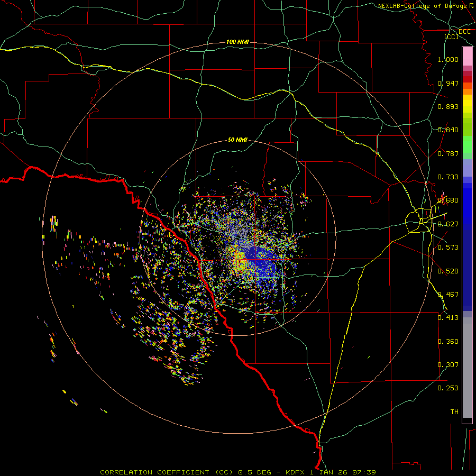Click the '0.733' color scale value
This screenshot has width=476, height=476.
point(448,177)
